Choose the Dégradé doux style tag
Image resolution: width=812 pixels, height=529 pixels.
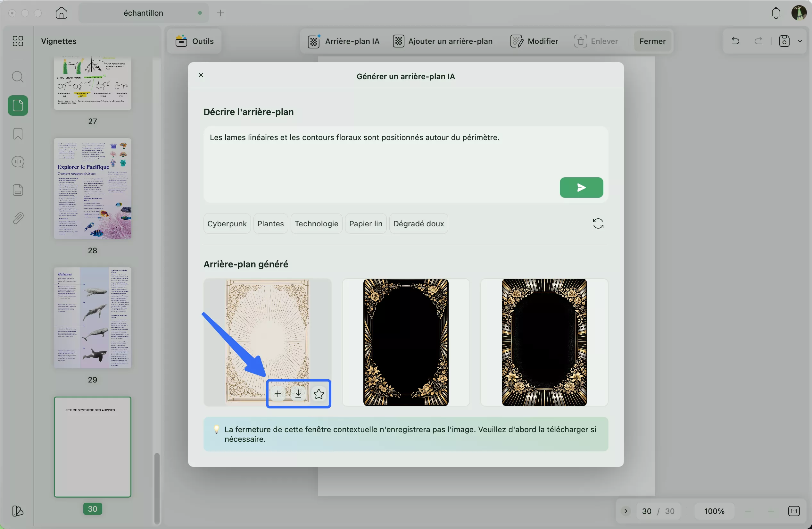coord(418,223)
